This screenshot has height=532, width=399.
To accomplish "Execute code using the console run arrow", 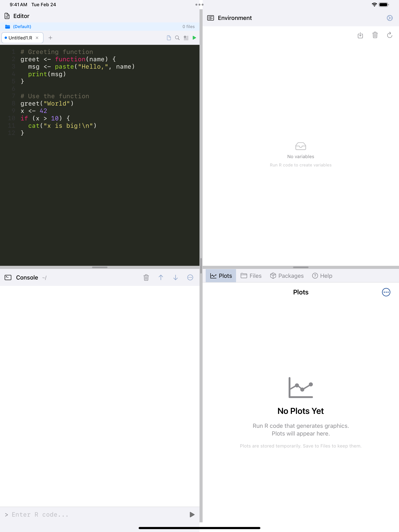I will pyautogui.click(x=192, y=514).
